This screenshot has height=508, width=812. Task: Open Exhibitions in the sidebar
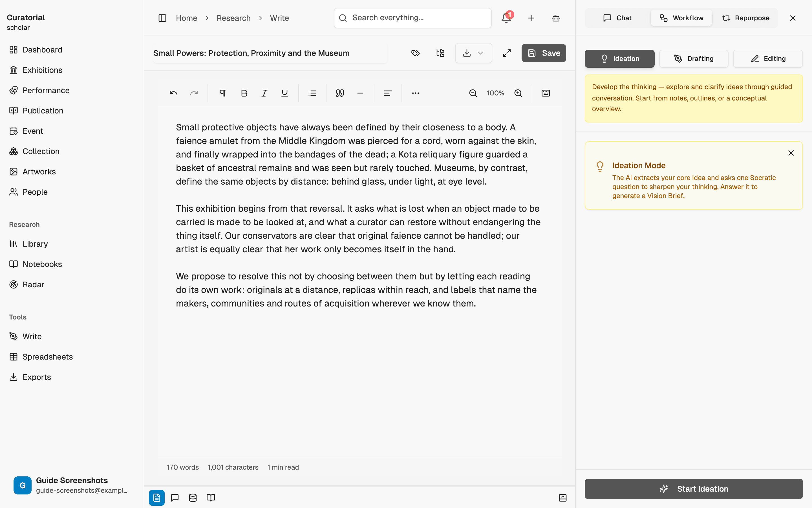tap(72, 70)
